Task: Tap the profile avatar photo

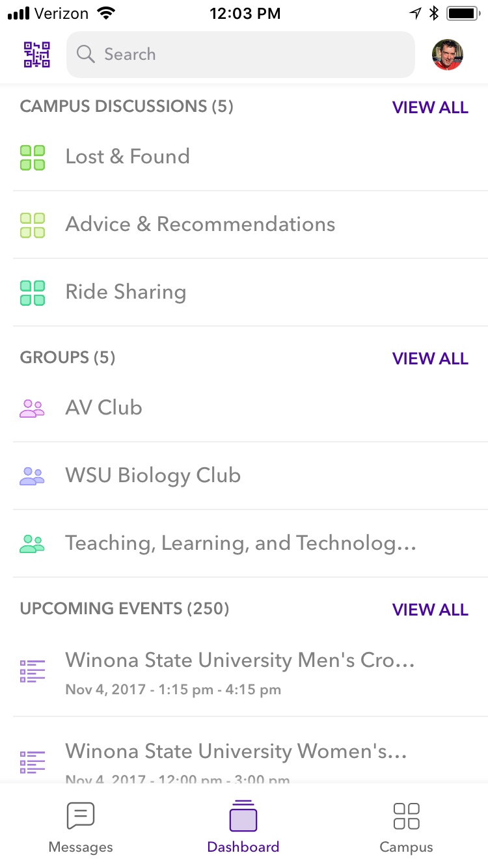Action: coord(448,55)
